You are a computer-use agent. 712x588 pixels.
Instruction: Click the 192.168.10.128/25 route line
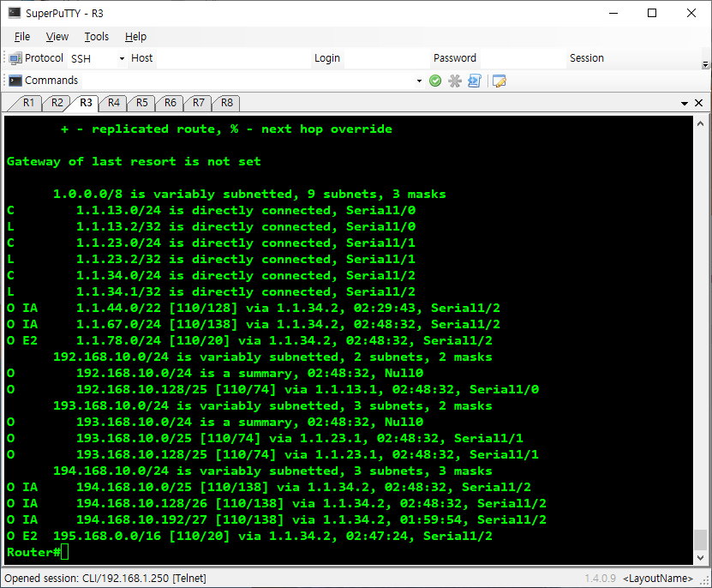[273, 389]
